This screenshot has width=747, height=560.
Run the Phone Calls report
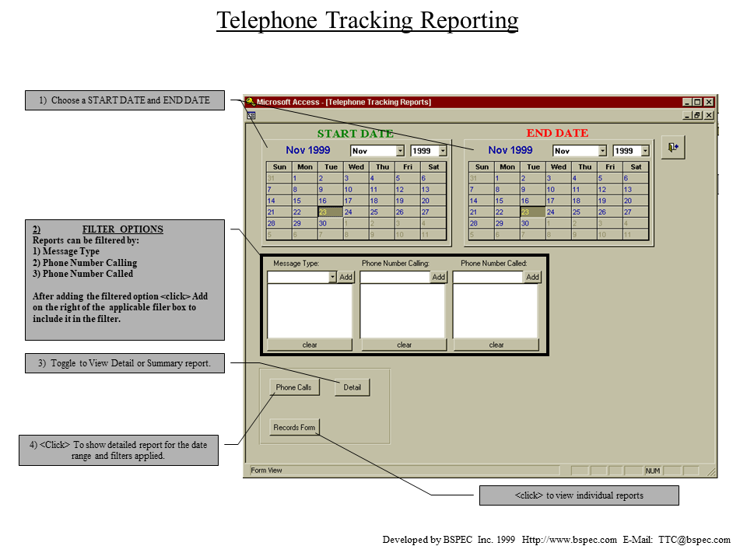293,387
